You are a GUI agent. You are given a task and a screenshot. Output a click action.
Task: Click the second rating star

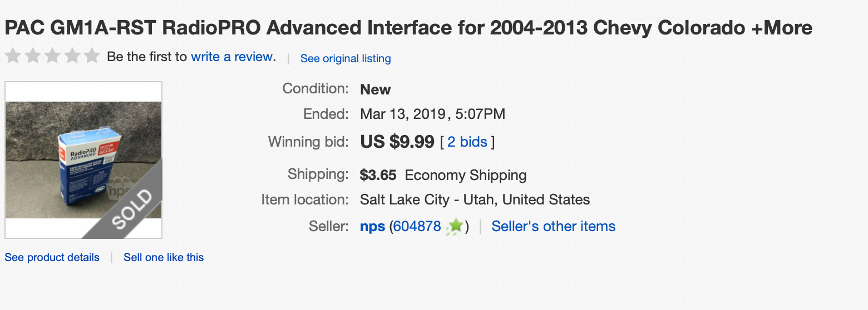32,56
